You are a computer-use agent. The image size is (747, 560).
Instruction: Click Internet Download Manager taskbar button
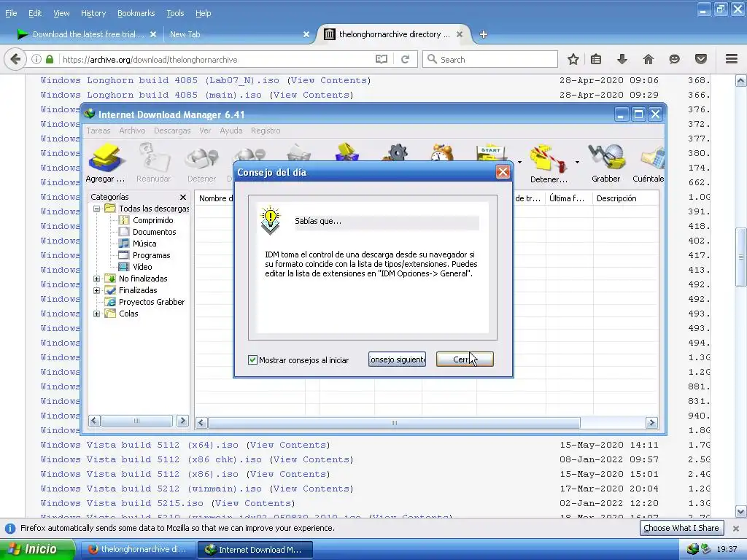click(x=255, y=550)
